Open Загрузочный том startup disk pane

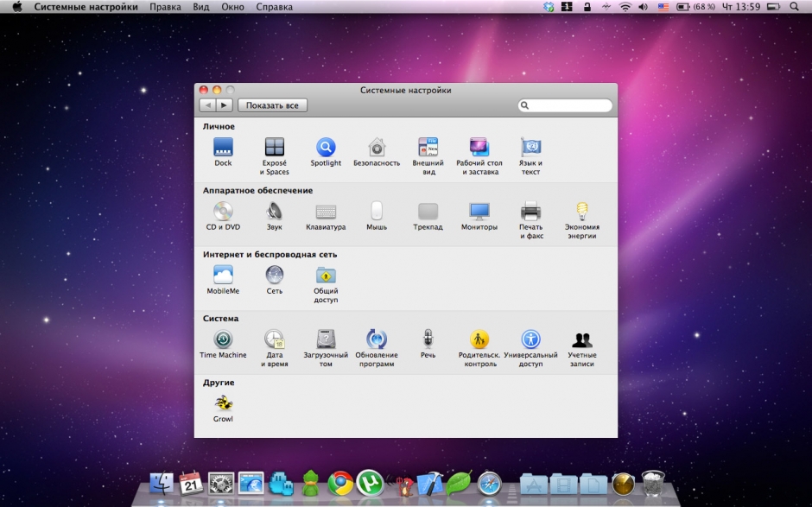(x=326, y=348)
